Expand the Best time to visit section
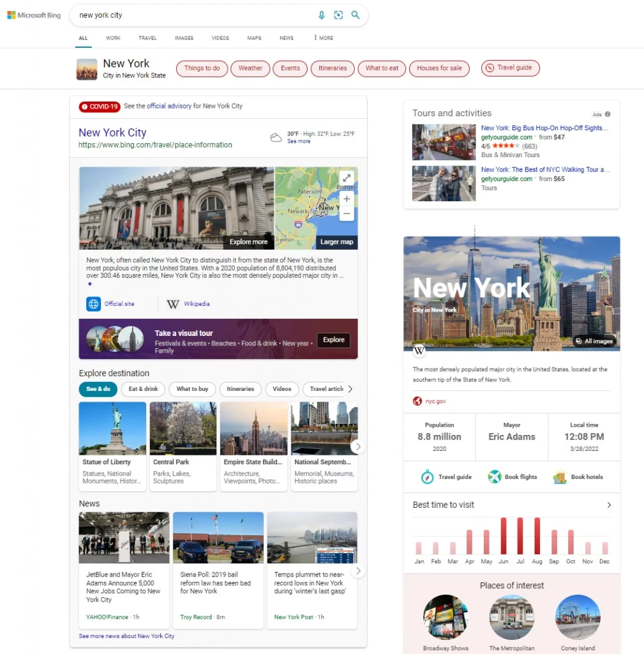This screenshot has height=654, width=644. (608, 505)
